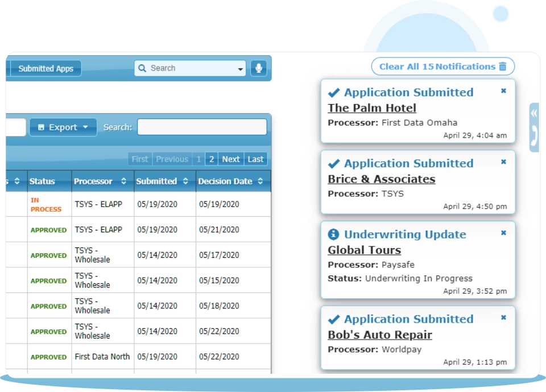Click the Application Submitted title for Brice & Associates
The height and width of the screenshot is (392, 546).
click(409, 163)
